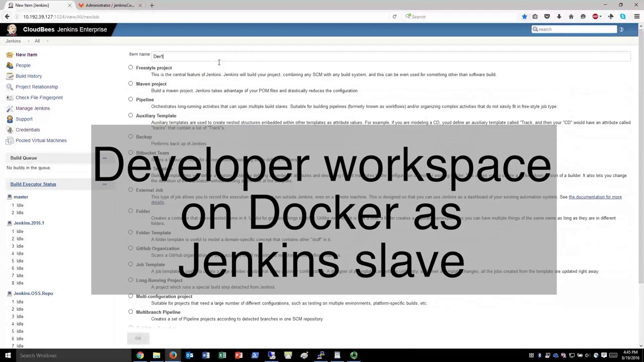Click the Jenkins butler logo
The height and width of the screenshot is (362, 644).
[12, 29]
